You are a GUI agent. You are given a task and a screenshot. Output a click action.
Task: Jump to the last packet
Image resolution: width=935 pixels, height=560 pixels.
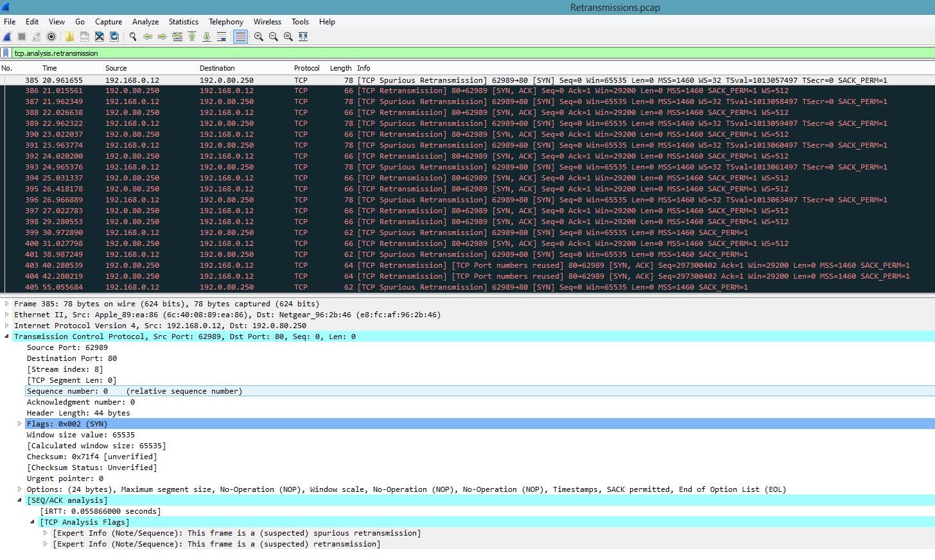tap(206, 37)
